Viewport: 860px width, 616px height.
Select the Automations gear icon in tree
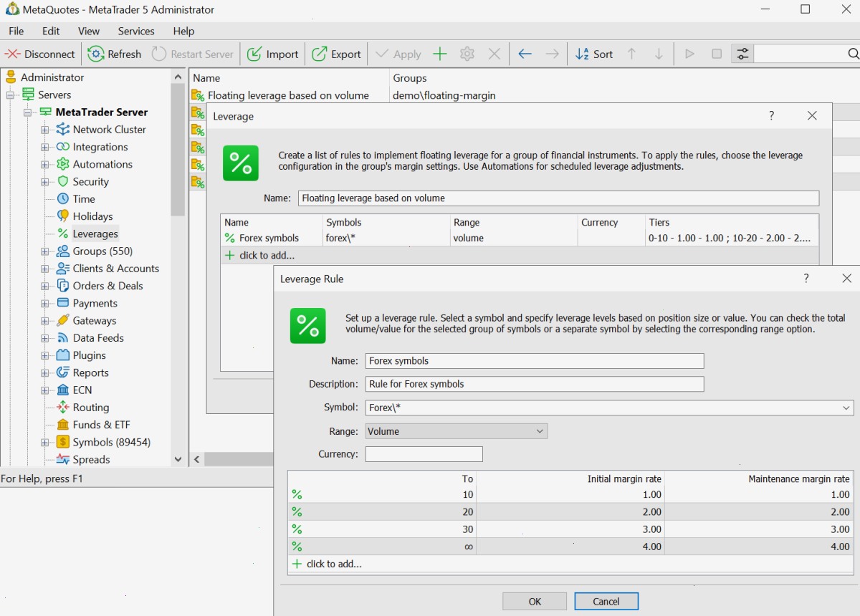tap(63, 164)
